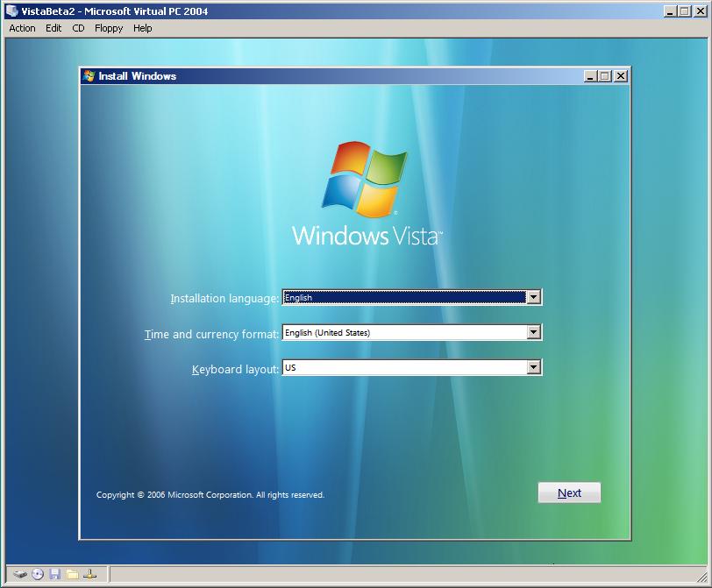This screenshot has height=588, width=712.
Task: Click the hard disk activity icon in status bar
Action: tap(20, 574)
